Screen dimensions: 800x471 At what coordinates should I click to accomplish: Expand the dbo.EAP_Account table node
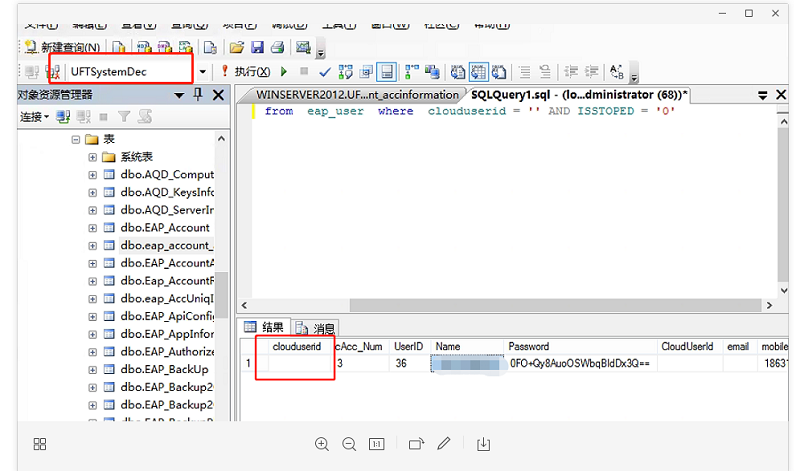tap(93, 227)
